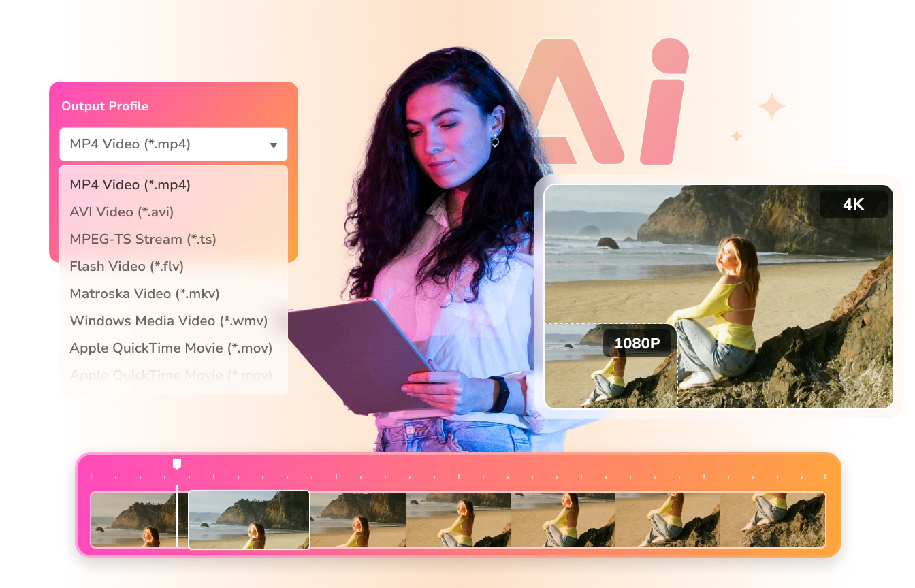The width and height of the screenshot is (915, 588).
Task: Select AVI Video (*.avi) format
Action: pos(121,212)
